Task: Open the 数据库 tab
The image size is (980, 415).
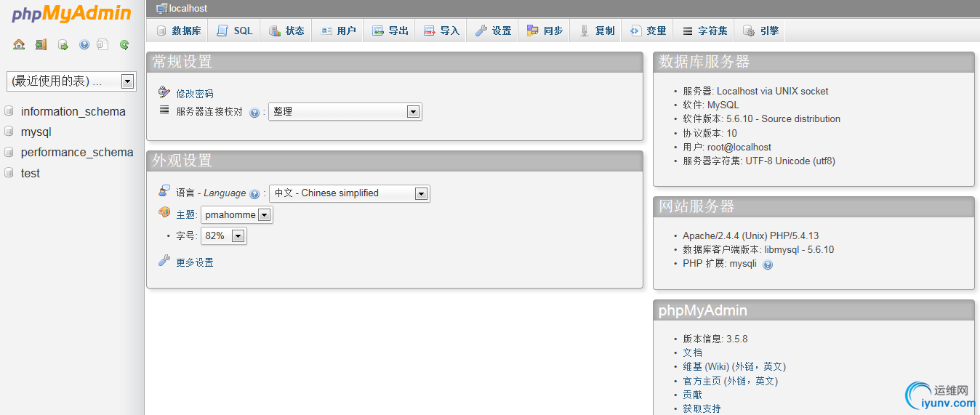Action: coord(179,31)
